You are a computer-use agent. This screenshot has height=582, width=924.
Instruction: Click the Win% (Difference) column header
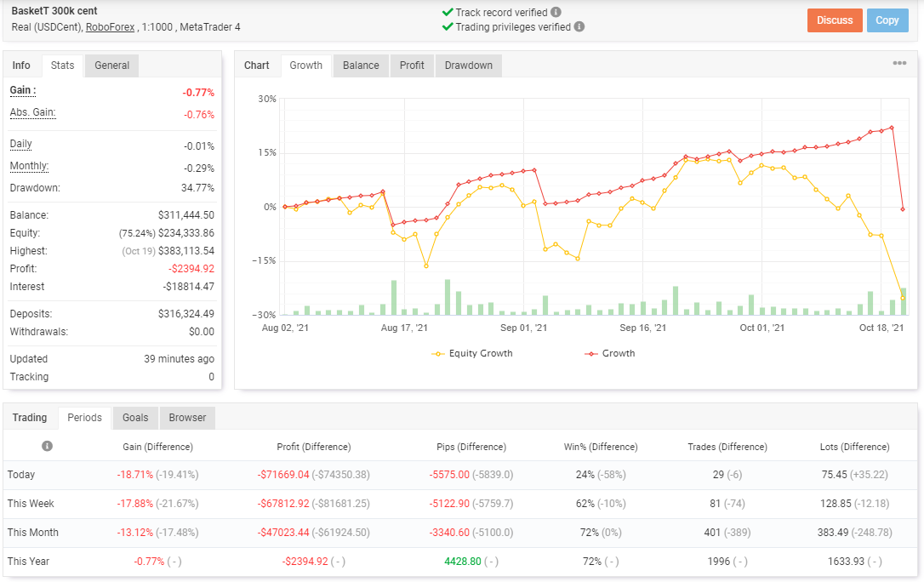601,447
